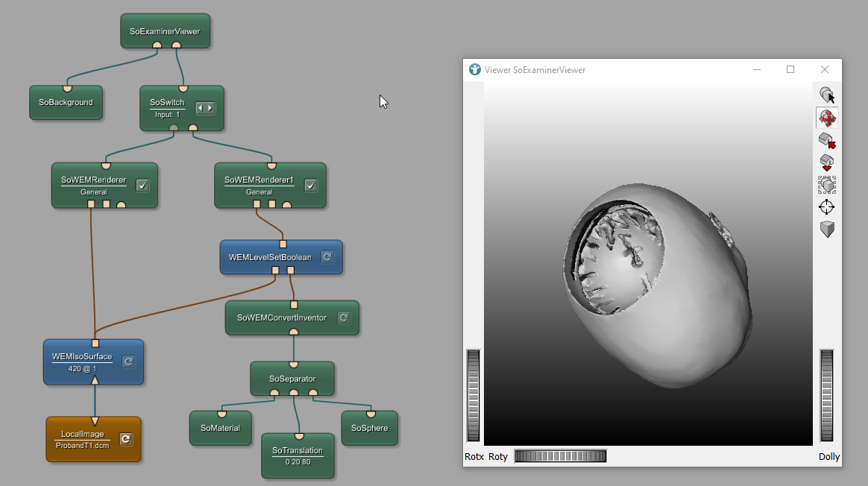The width and height of the screenshot is (868, 486).
Task: Activate the view rotation mode icon
Action: tap(827, 118)
